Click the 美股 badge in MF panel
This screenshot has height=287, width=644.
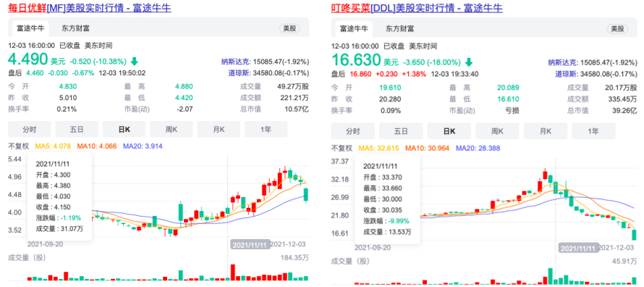[x=289, y=28]
